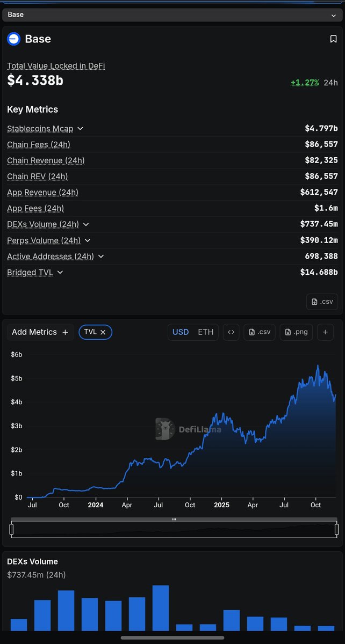Screen dimensions: 345x644
Task: Click the $4.797b stablecoins value
Action: point(321,129)
